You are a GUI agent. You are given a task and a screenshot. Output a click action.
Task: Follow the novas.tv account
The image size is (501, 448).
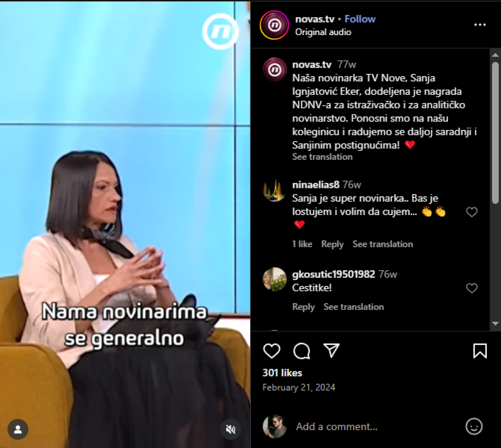[x=360, y=19]
